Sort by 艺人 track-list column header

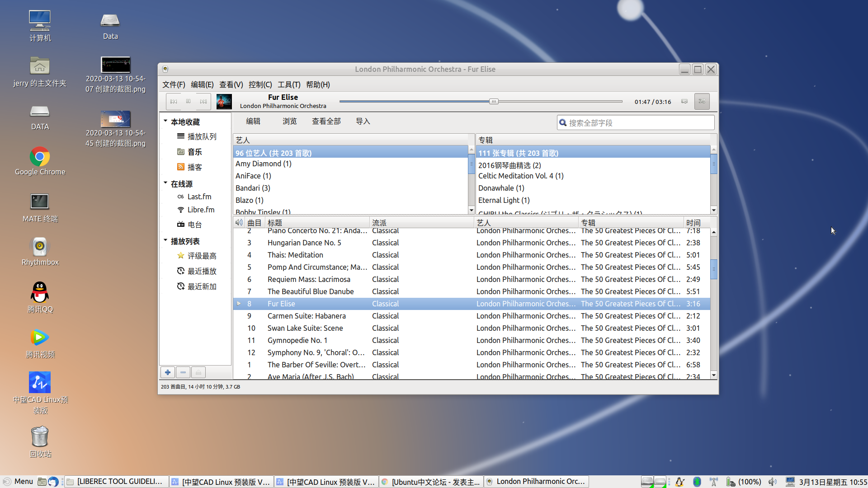[526, 223]
